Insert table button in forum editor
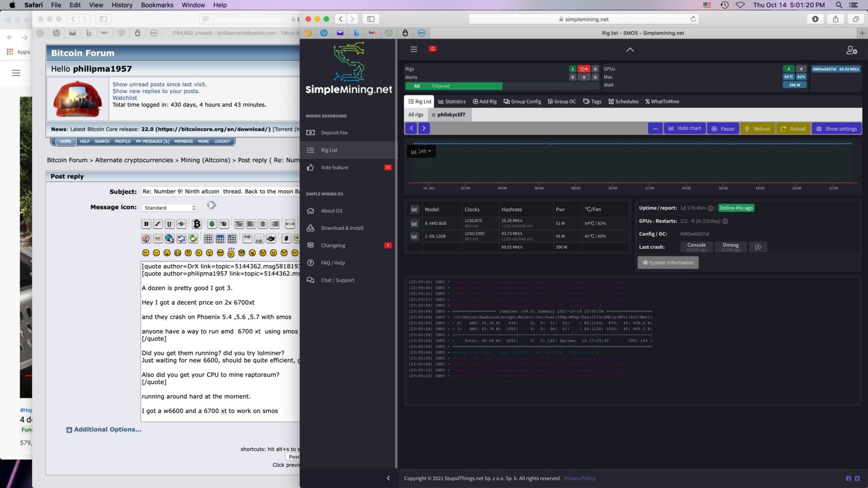Screen dimensions: 868x488 coord(208,238)
